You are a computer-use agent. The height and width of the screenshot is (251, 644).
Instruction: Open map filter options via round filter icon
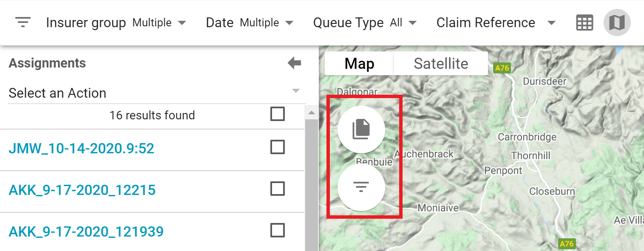click(361, 187)
